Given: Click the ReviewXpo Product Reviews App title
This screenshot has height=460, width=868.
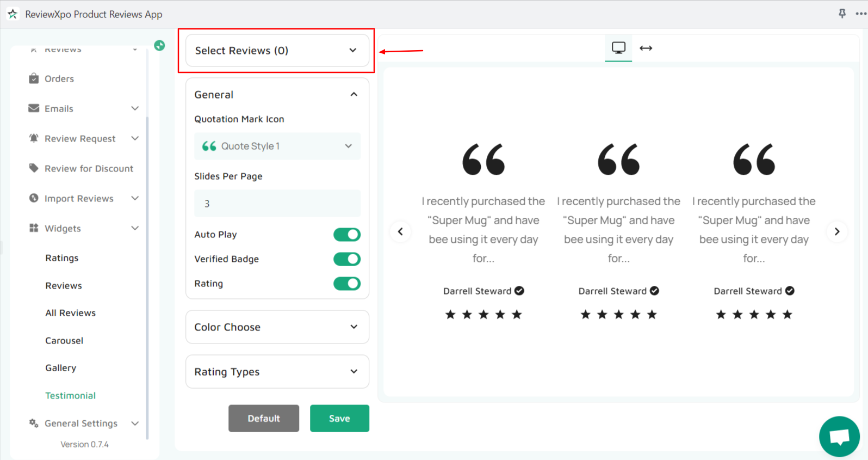Looking at the screenshot, I should click(x=94, y=14).
